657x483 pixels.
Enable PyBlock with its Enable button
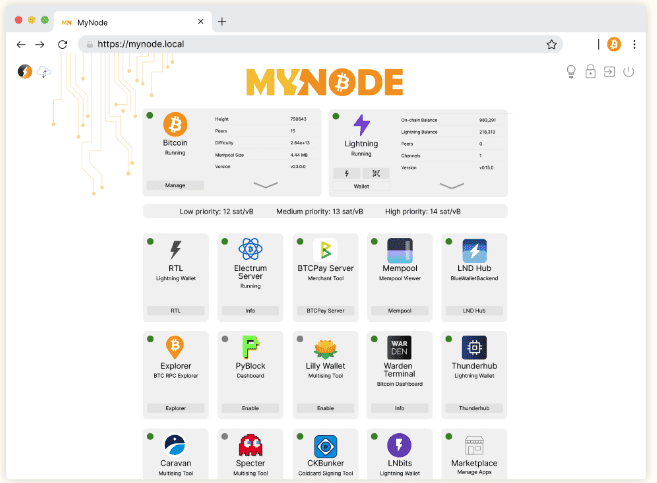coord(250,408)
